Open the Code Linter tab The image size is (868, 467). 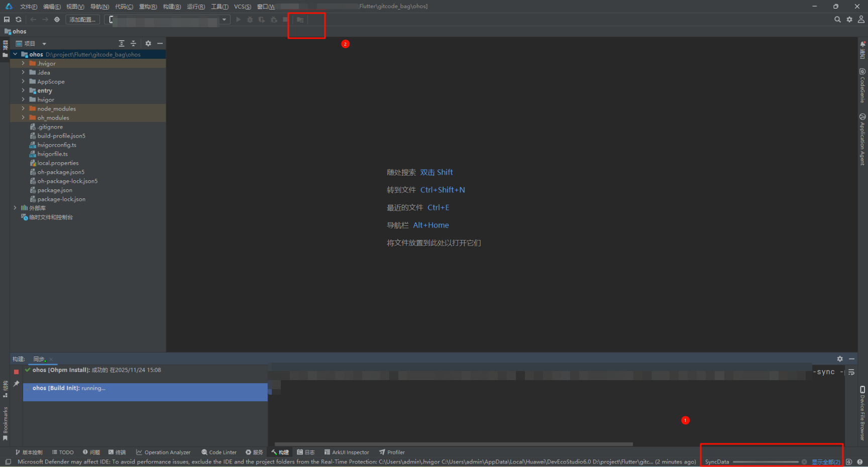219,452
